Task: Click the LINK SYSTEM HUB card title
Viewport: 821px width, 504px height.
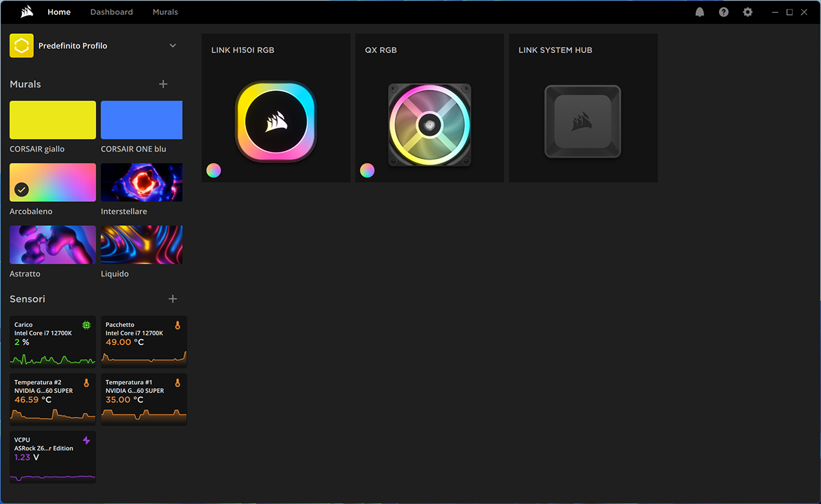Action: point(555,50)
